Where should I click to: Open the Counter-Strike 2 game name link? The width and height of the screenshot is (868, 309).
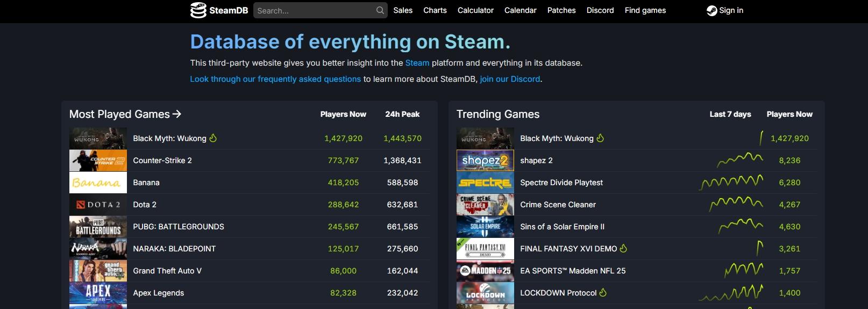click(162, 160)
